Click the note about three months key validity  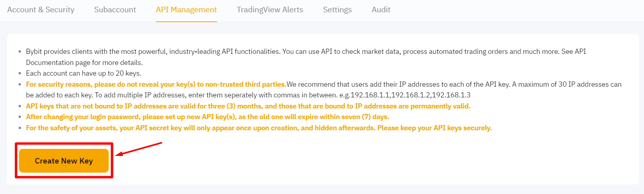coord(248,106)
